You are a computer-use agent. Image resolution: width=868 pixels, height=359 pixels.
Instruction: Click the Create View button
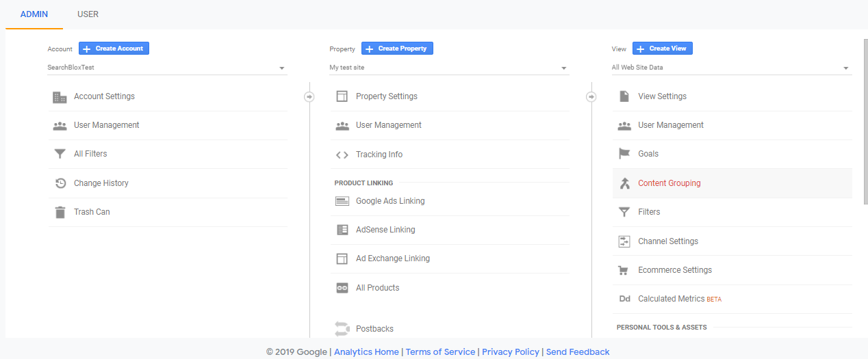tap(663, 49)
